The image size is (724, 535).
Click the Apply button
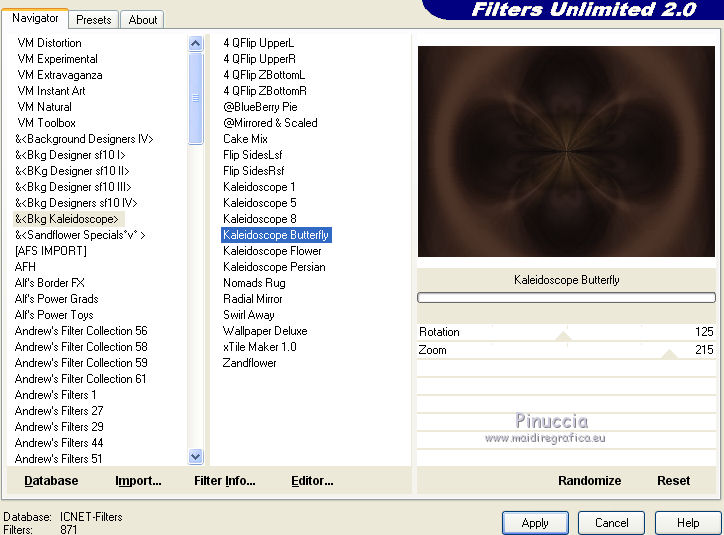coord(535,523)
